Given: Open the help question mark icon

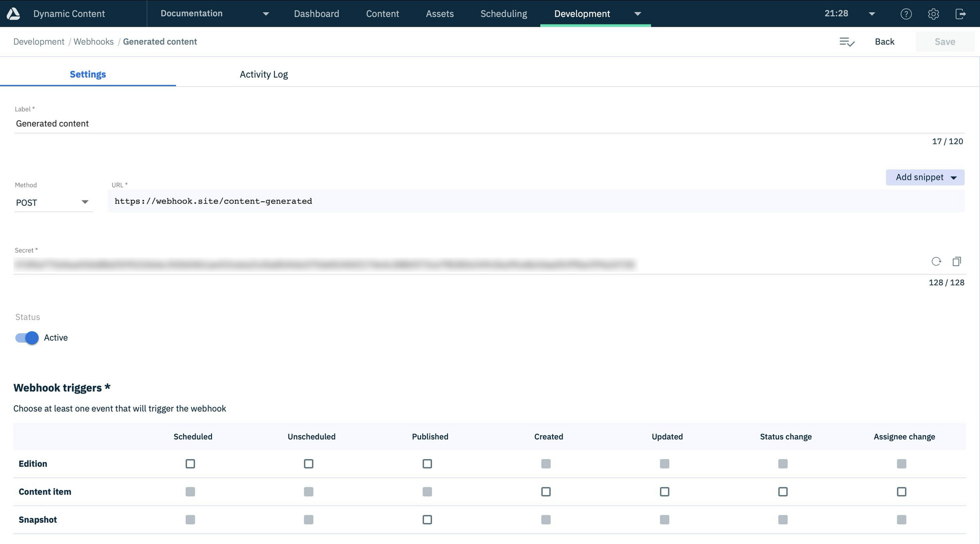Looking at the screenshot, I should 906,14.
